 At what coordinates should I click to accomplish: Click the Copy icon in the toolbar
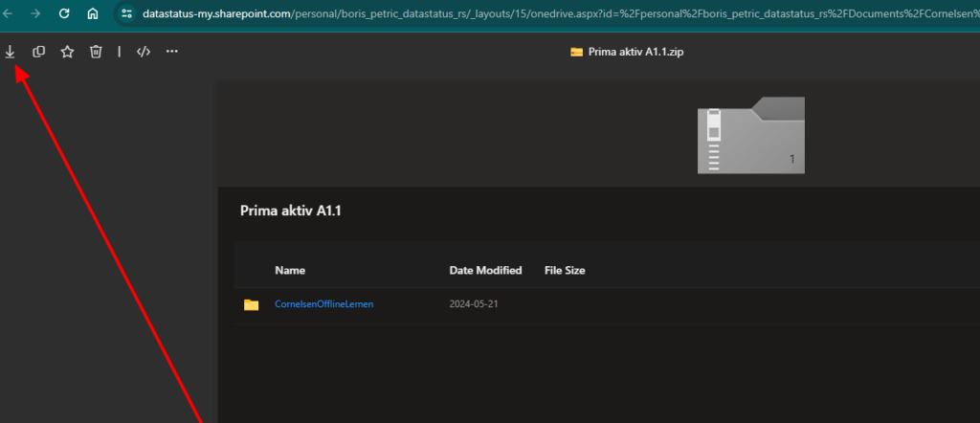(x=38, y=52)
